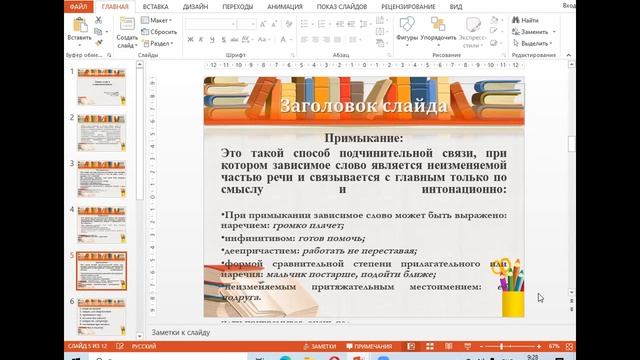Image resolution: width=640 pixels, height=360 pixels.
Task: Click the Format Painter brush icon
Action: click(98, 43)
